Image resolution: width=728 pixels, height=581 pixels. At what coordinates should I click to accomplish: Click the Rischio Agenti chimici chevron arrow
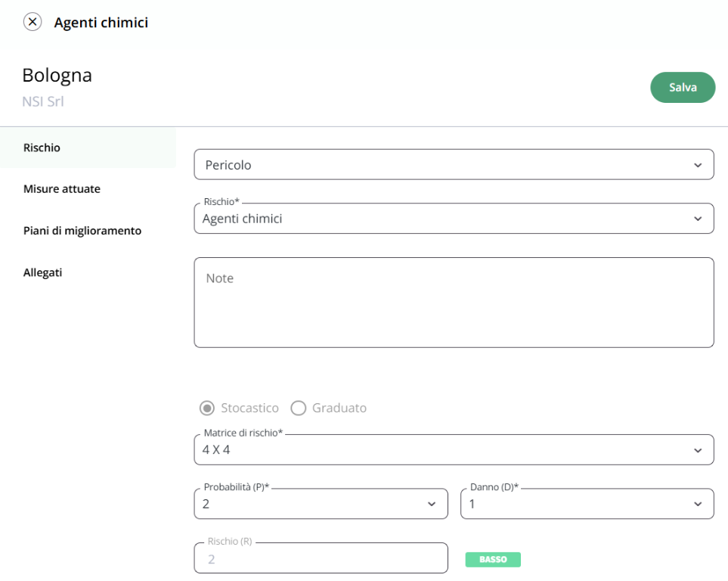pos(698,219)
